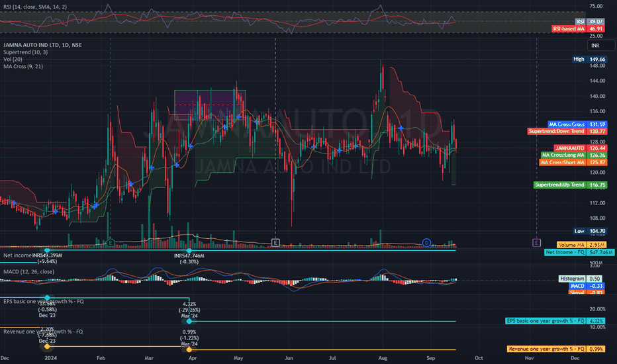Click the MACD -0.33 value label
Image resolution: width=617 pixels, height=364 pixels.
pyautogui.click(x=587, y=286)
